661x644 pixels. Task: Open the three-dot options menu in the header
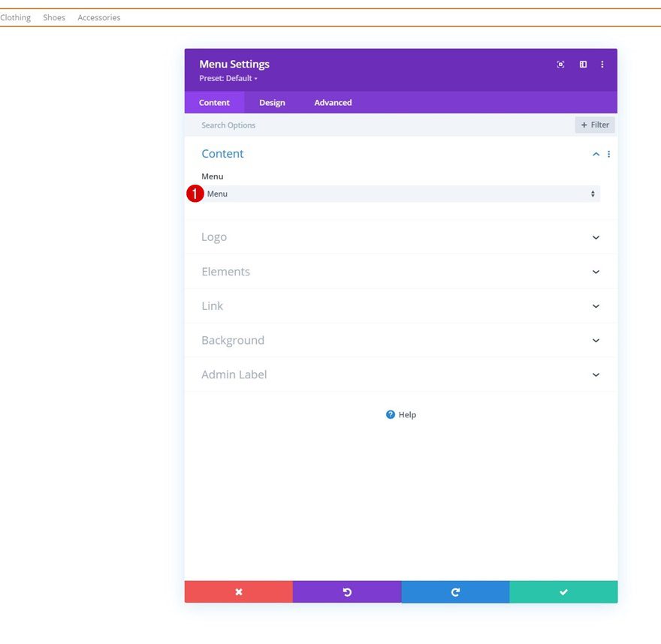coord(602,65)
